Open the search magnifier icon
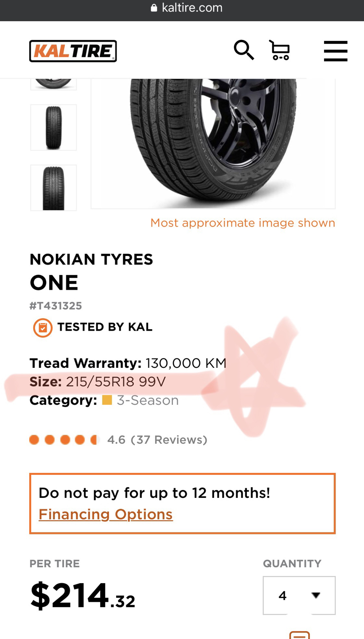Viewport: 364px width, 639px height. tap(243, 50)
